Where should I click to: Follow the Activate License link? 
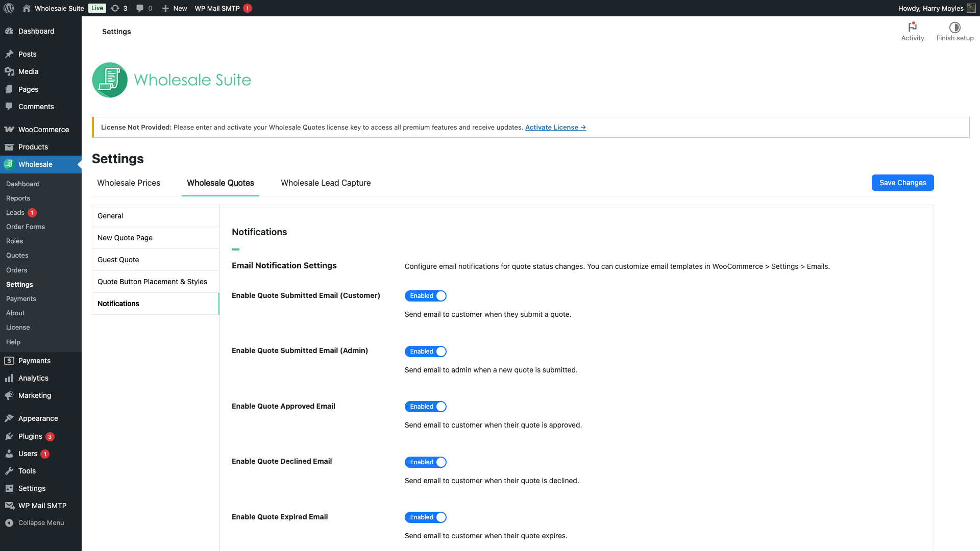tap(555, 127)
